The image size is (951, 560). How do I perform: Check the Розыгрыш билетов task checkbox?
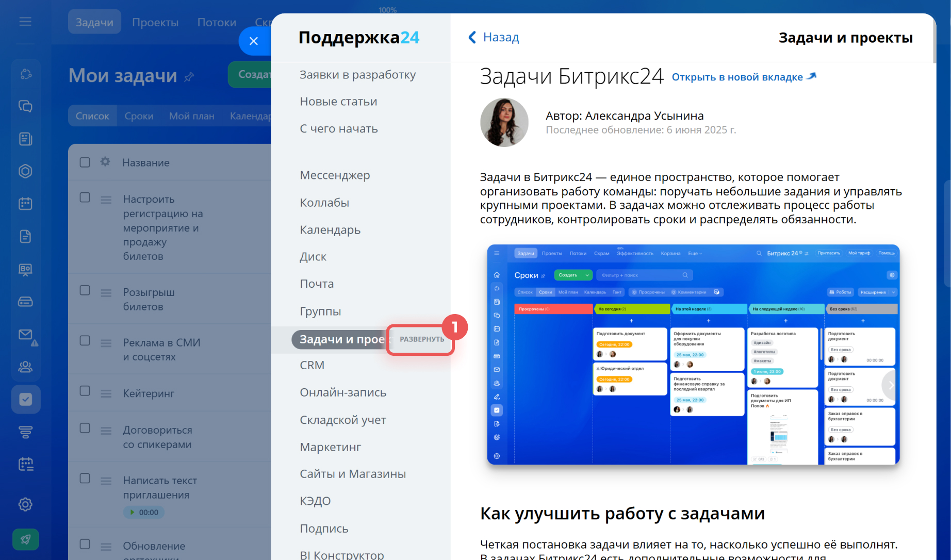tap(85, 290)
